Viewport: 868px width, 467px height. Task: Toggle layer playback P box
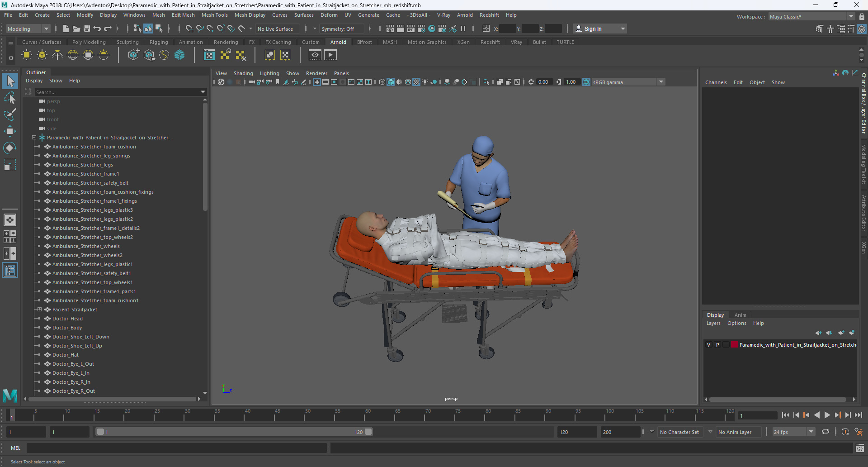click(717, 345)
